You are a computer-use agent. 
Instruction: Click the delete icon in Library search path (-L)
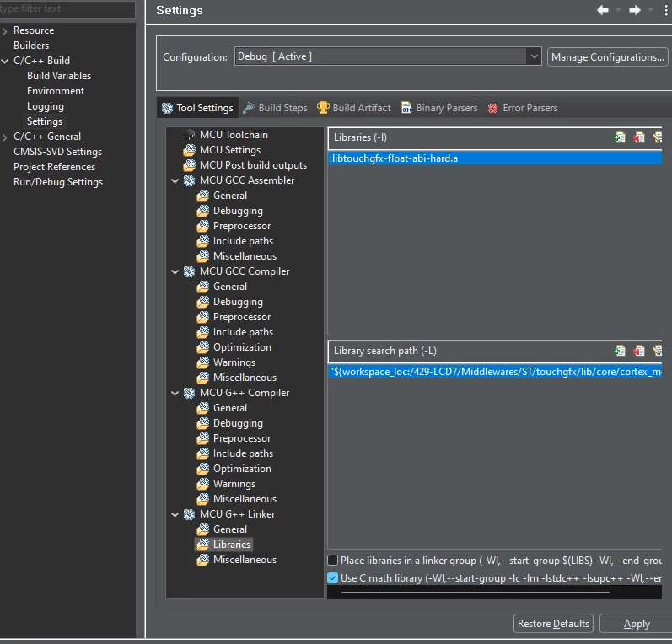click(x=638, y=351)
